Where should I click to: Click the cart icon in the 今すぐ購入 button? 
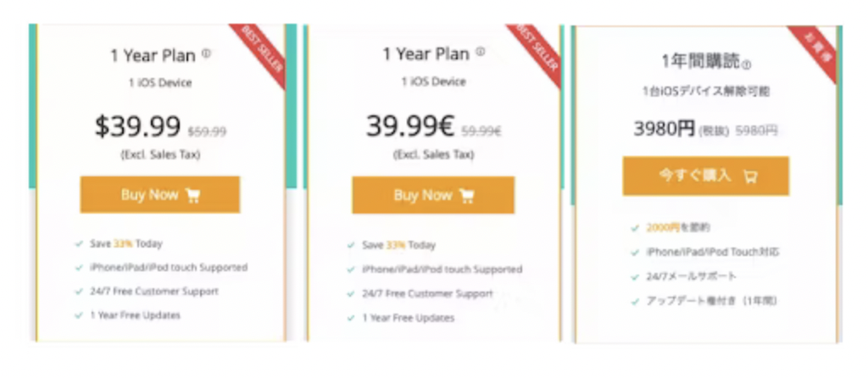(x=749, y=176)
